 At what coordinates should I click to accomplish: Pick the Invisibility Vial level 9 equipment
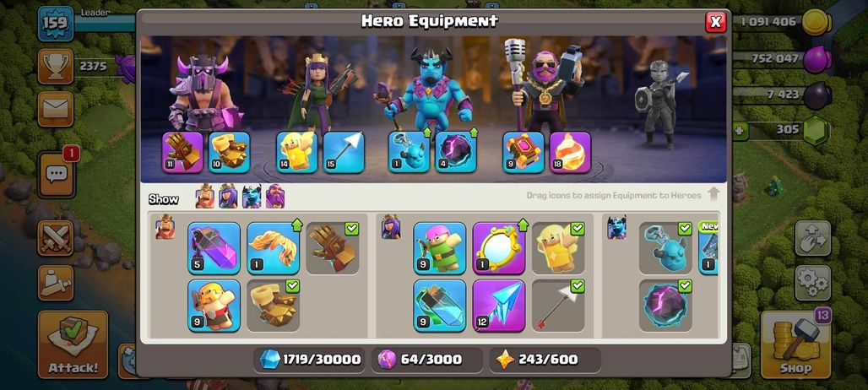tap(440, 306)
